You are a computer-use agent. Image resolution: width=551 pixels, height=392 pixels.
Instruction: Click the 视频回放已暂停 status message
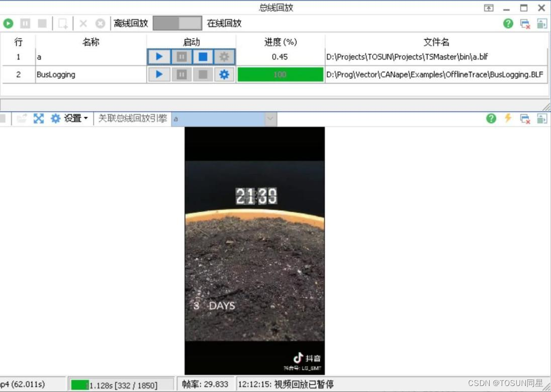click(304, 384)
